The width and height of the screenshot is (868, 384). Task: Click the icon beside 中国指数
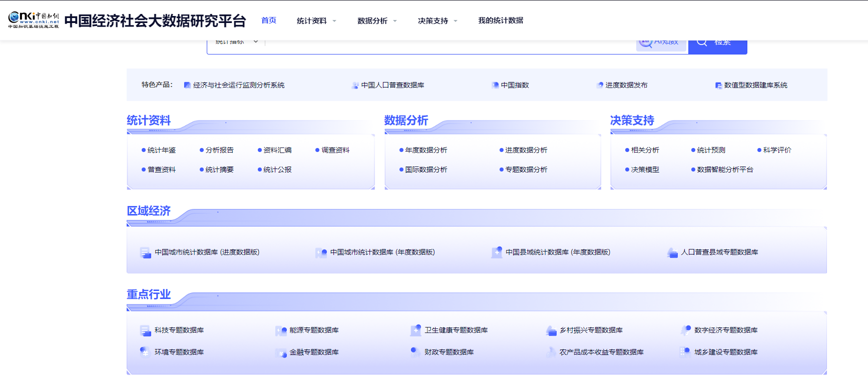pyautogui.click(x=495, y=85)
